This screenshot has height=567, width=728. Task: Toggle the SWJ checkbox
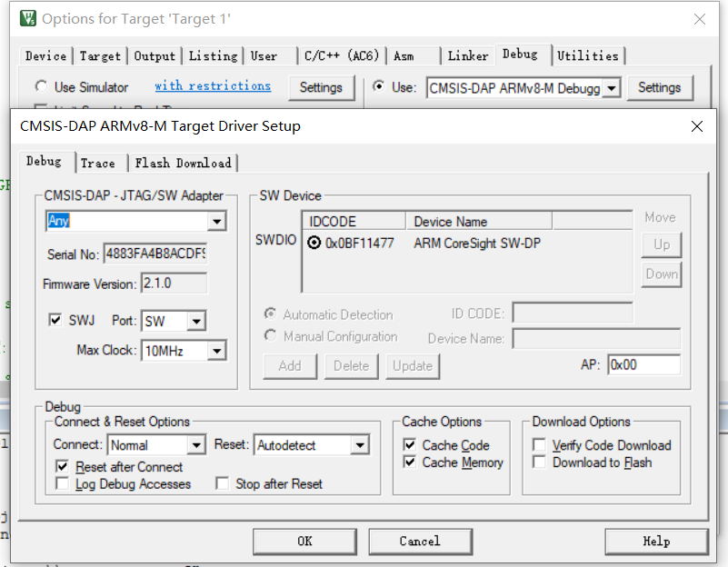coord(55,320)
